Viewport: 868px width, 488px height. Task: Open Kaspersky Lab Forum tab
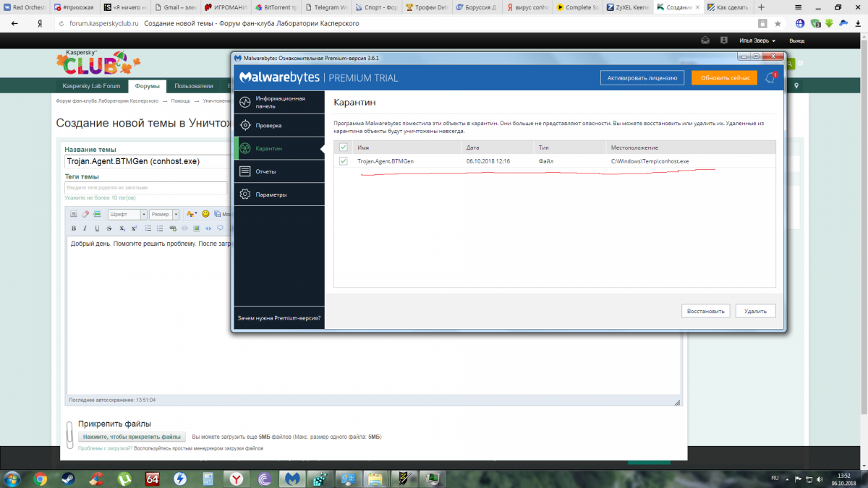pyautogui.click(x=91, y=86)
